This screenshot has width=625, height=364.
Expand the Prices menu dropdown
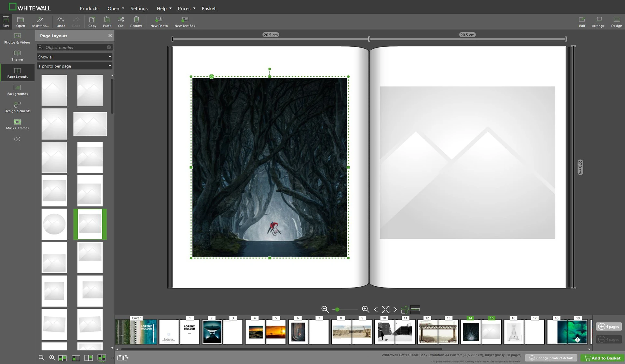pyautogui.click(x=187, y=8)
